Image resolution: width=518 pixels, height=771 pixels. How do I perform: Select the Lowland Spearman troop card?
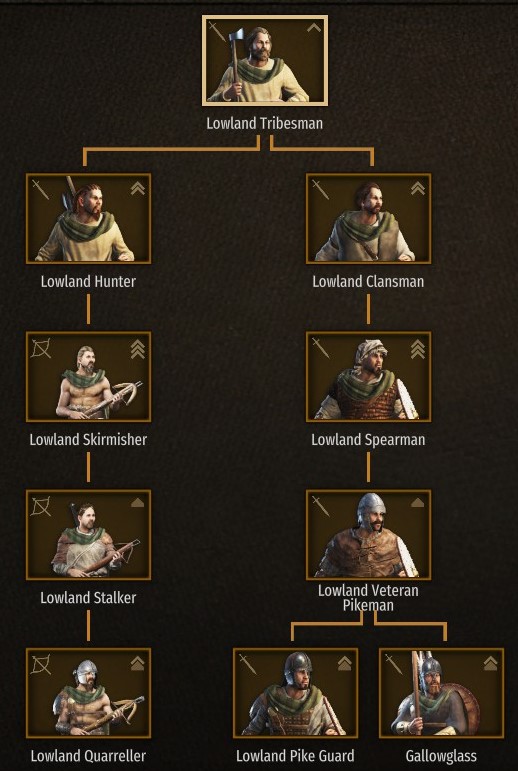coord(368,377)
